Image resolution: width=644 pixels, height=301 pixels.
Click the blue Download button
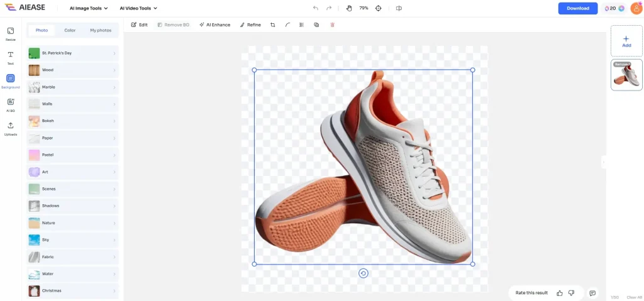(x=577, y=8)
